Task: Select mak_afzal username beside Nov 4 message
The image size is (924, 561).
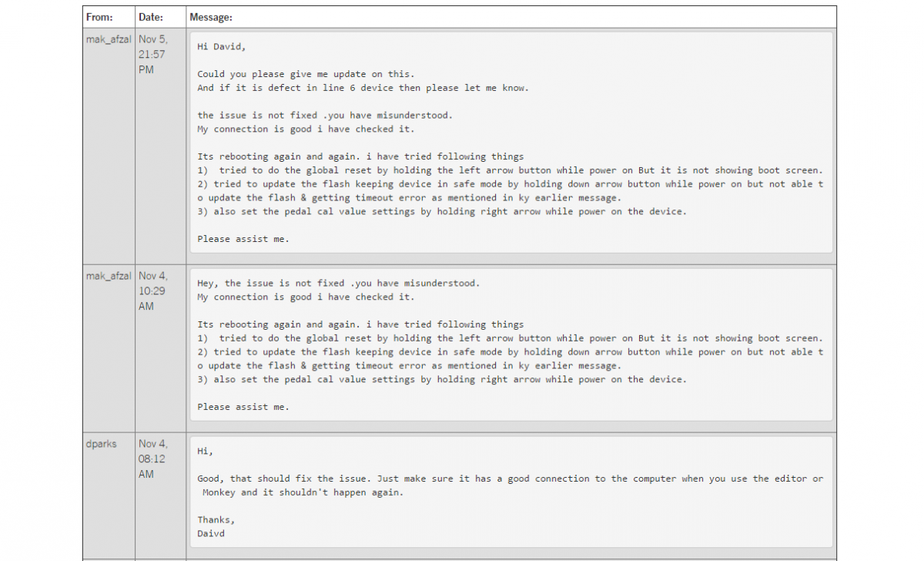Action: pos(109,276)
